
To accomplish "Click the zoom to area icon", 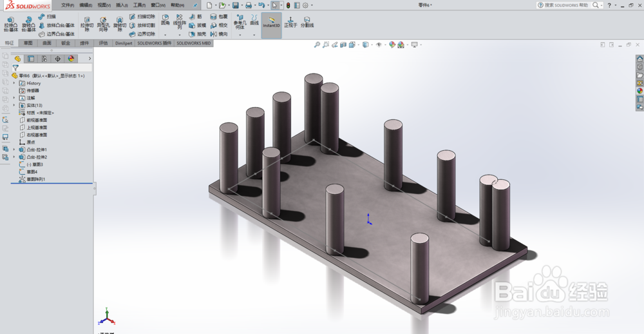I will point(326,44).
